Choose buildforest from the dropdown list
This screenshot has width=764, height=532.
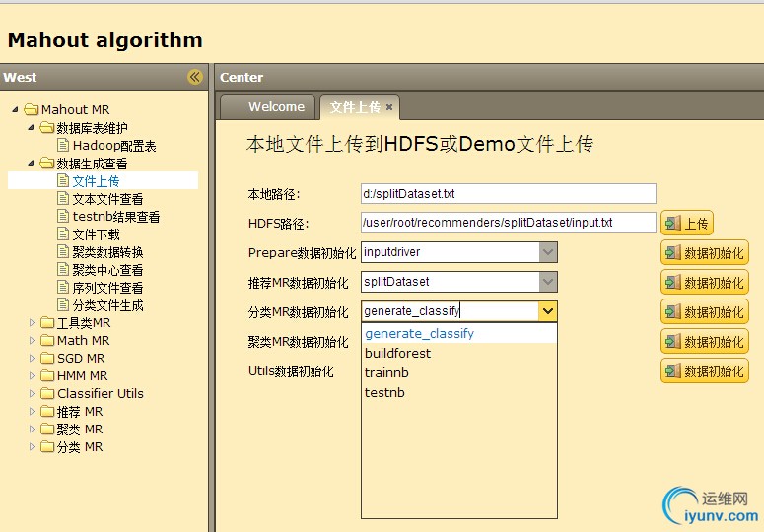tap(459, 353)
